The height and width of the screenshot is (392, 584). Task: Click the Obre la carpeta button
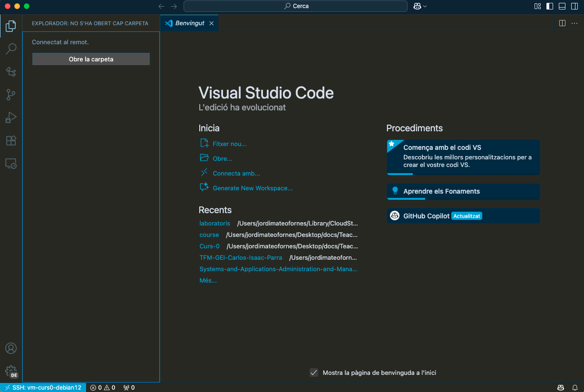tap(91, 59)
